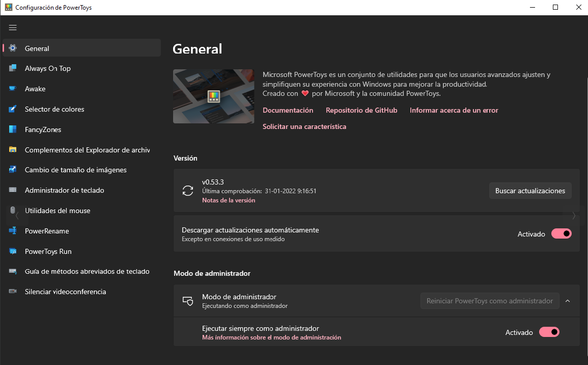Open the color picker (Selector de colores) icon

(x=13, y=109)
